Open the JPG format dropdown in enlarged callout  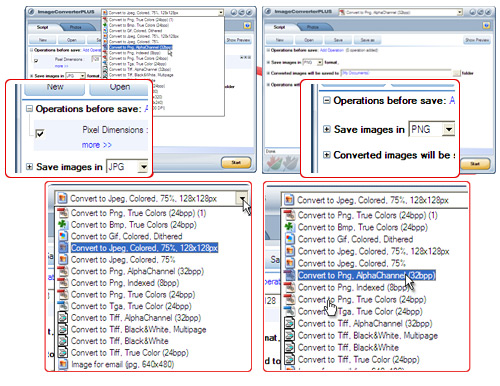coord(143,167)
